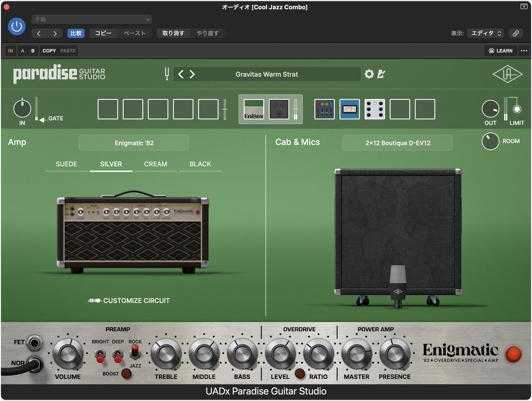Click the fifth empty pre-effect slot
This screenshot has height=401, width=532.
point(208,109)
